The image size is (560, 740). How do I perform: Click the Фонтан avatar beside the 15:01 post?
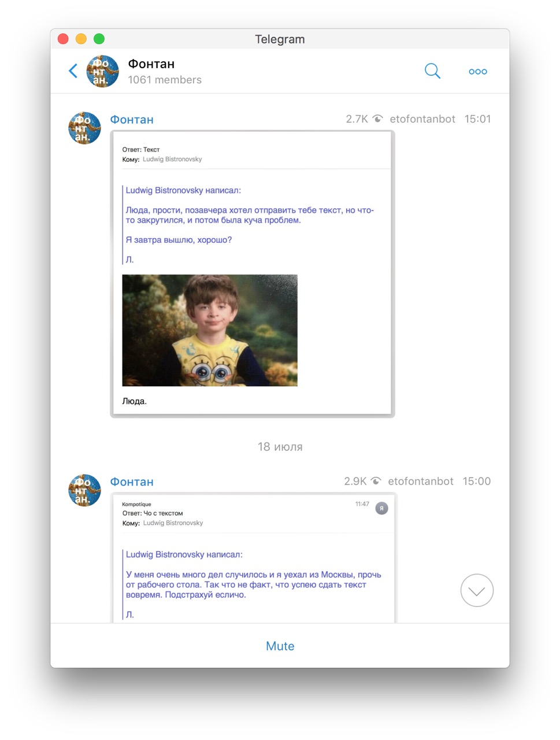pyautogui.click(x=84, y=128)
